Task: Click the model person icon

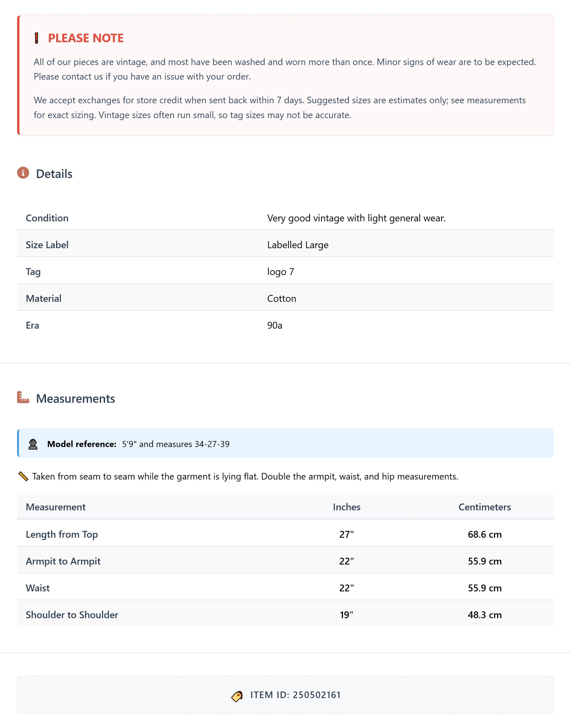Action: point(33,444)
